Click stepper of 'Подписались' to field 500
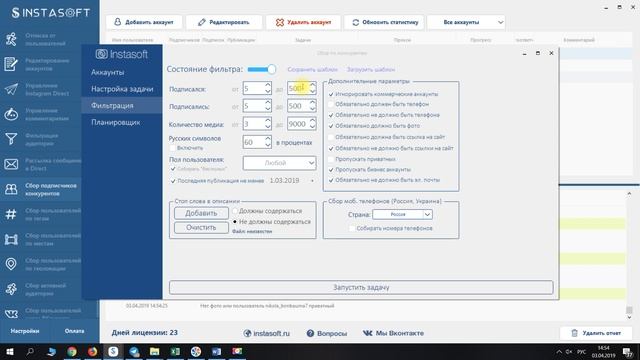This screenshot has height=360, width=640. [312, 106]
